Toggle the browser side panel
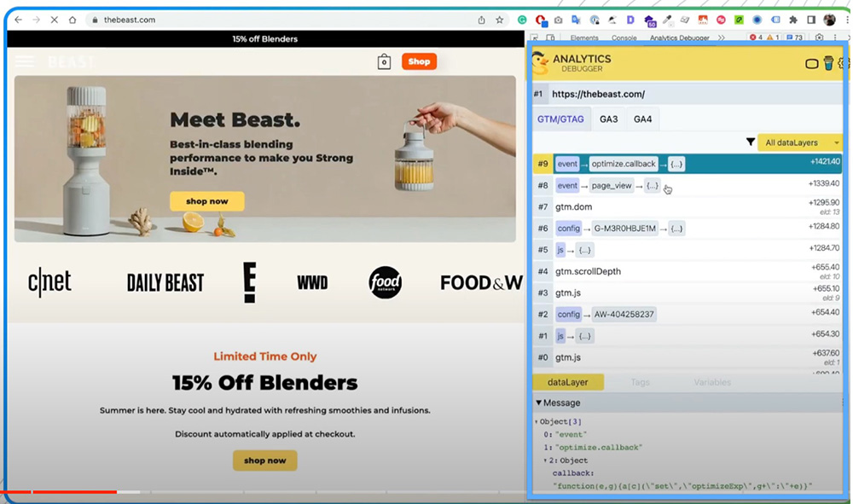The width and height of the screenshot is (853, 504). pyautogui.click(x=811, y=20)
